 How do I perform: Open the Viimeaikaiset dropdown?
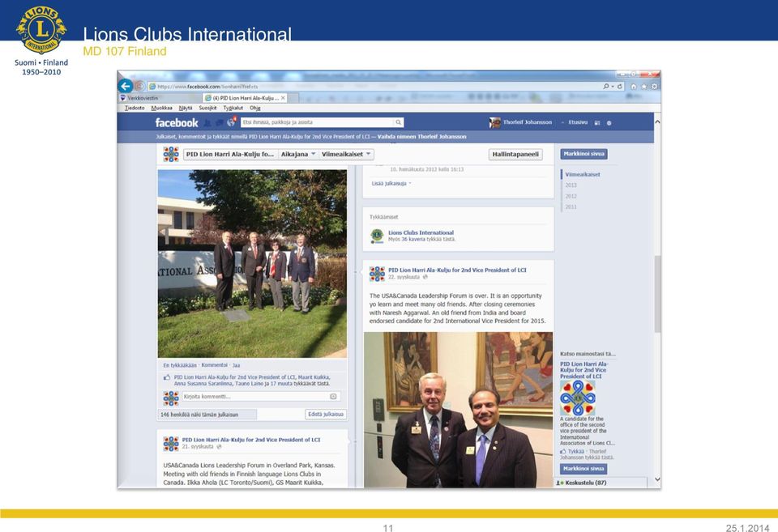[x=346, y=154]
